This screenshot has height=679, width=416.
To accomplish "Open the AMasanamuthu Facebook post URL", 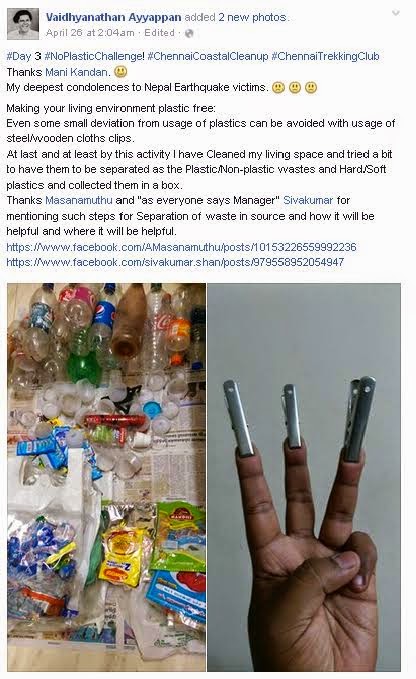I will tap(181, 247).
